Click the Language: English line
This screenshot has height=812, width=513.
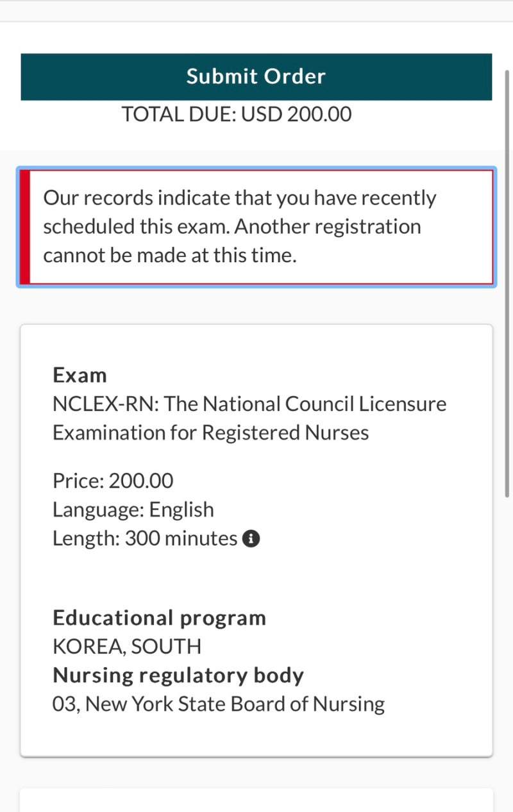(133, 510)
